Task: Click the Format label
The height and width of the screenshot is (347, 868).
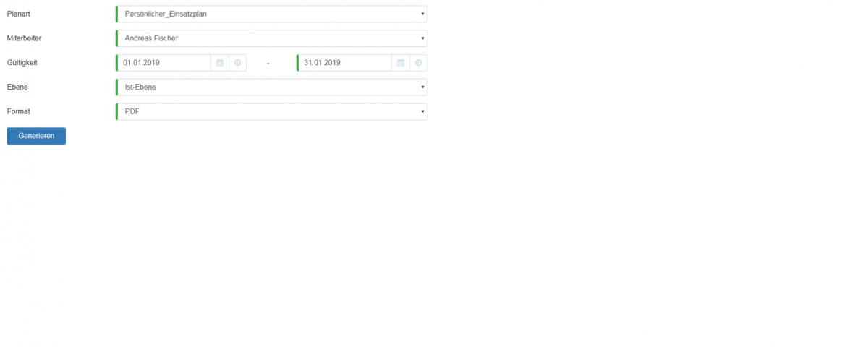Action: pos(19,112)
